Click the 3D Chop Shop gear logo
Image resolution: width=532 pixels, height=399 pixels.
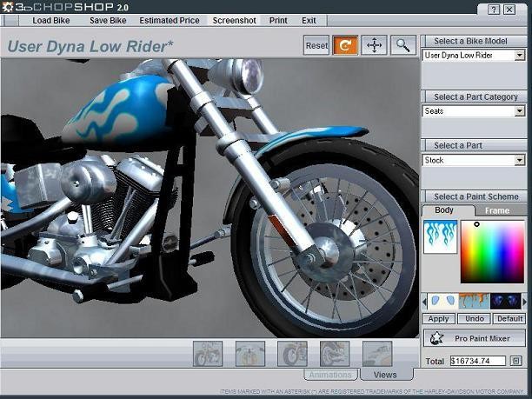(x=8, y=7)
